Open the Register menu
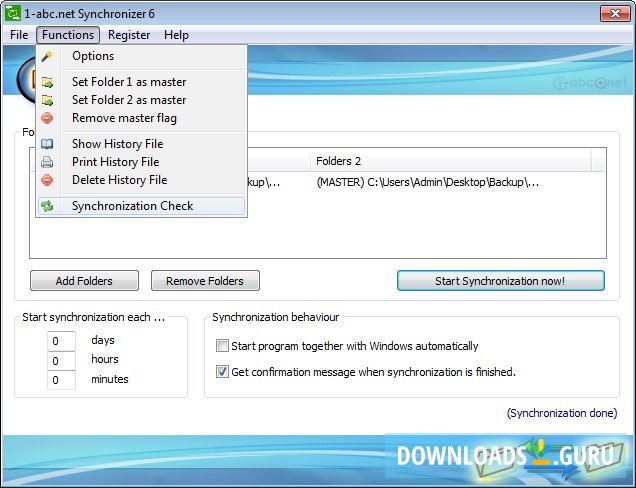The width and height of the screenshot is (636, 488). click(129, 35)
